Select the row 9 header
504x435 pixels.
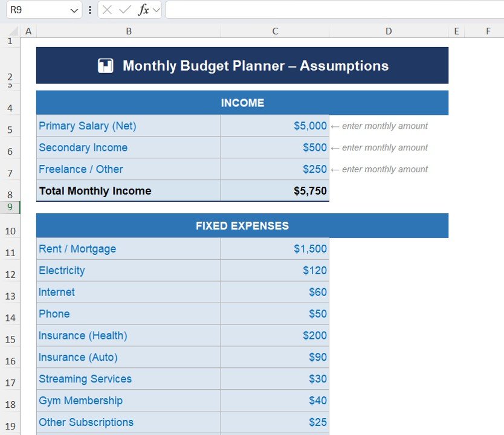[10, 207]
